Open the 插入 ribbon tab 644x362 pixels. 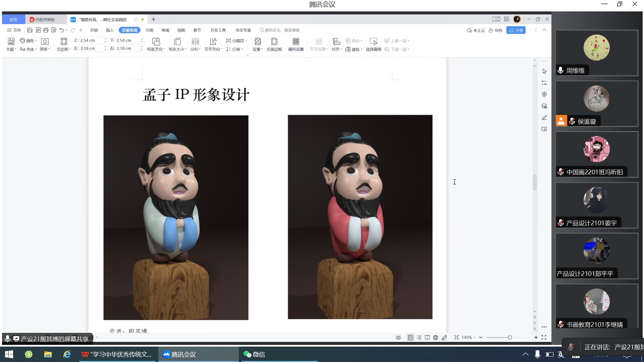pyautogui.click(x=110, y=30)
